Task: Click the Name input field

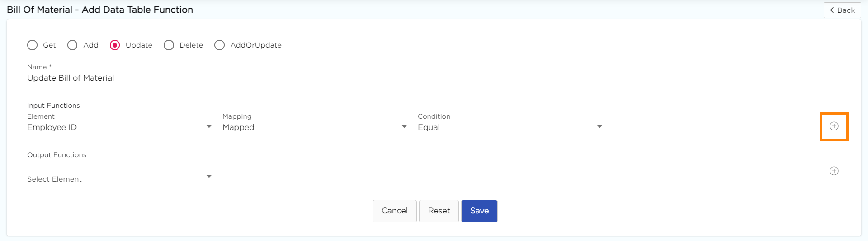Action: (x=202, y=78)
